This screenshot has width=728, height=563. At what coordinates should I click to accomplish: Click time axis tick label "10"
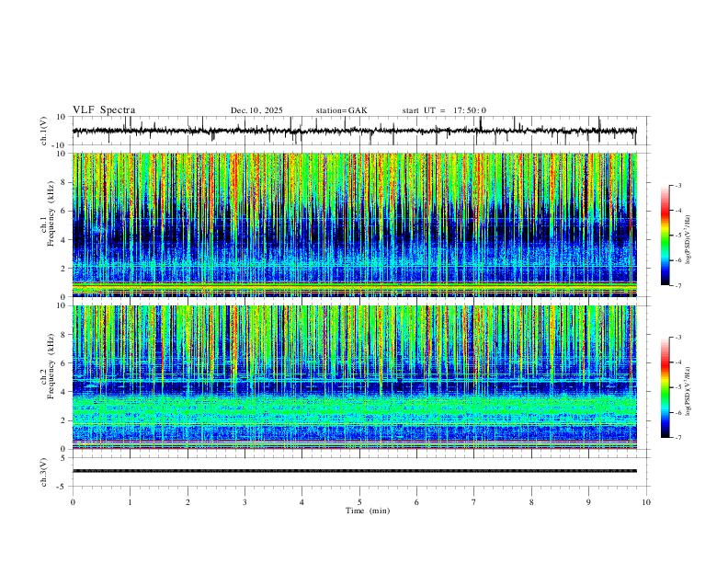[646, 502]
